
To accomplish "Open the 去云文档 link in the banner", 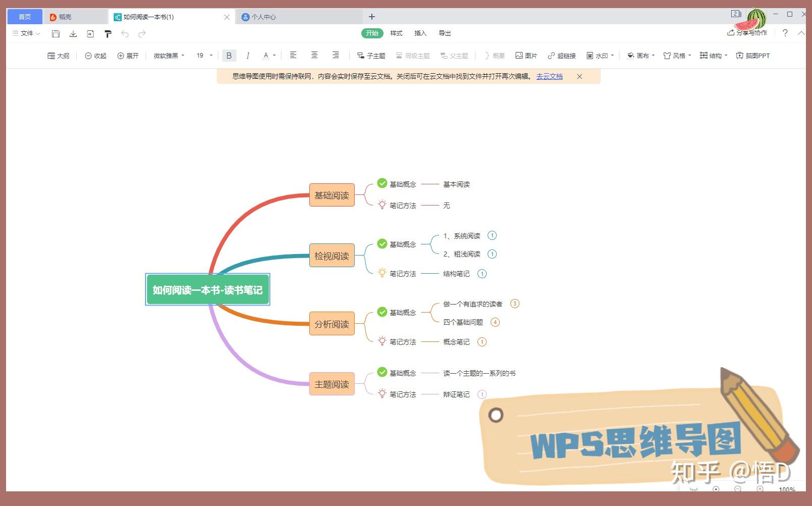I will [x=549, y=76].
